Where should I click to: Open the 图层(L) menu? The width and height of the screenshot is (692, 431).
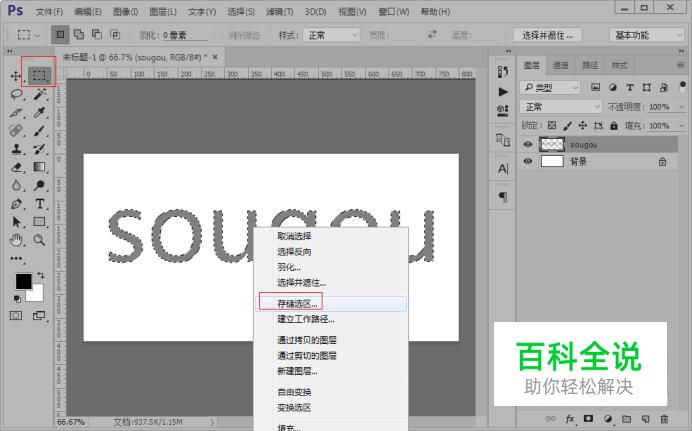click(163, 12)
